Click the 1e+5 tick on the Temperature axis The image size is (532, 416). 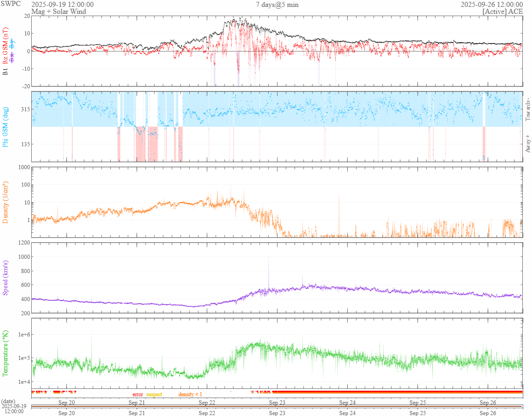point(24,358)
